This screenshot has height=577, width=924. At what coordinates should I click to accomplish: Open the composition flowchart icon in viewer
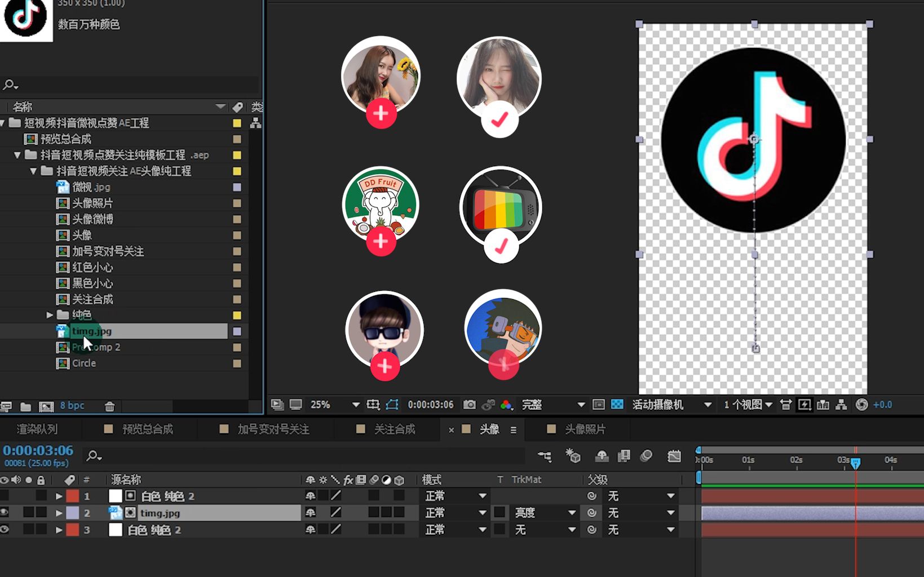coord(841,405)
